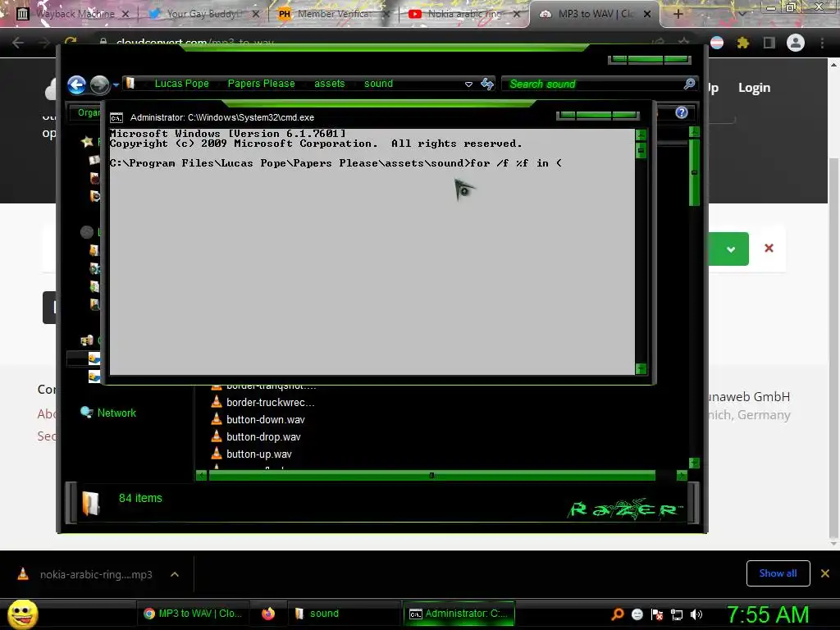Select the Papers Please breadcrumb
840x630 pixels.
pyautogui.click(x=261, y=84)
